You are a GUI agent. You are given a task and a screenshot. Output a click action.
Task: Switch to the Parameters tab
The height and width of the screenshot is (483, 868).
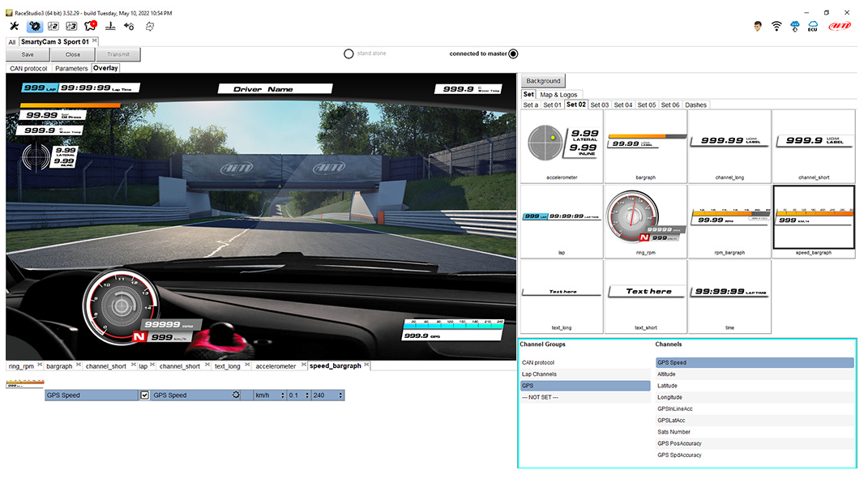[x=71, y=69]
